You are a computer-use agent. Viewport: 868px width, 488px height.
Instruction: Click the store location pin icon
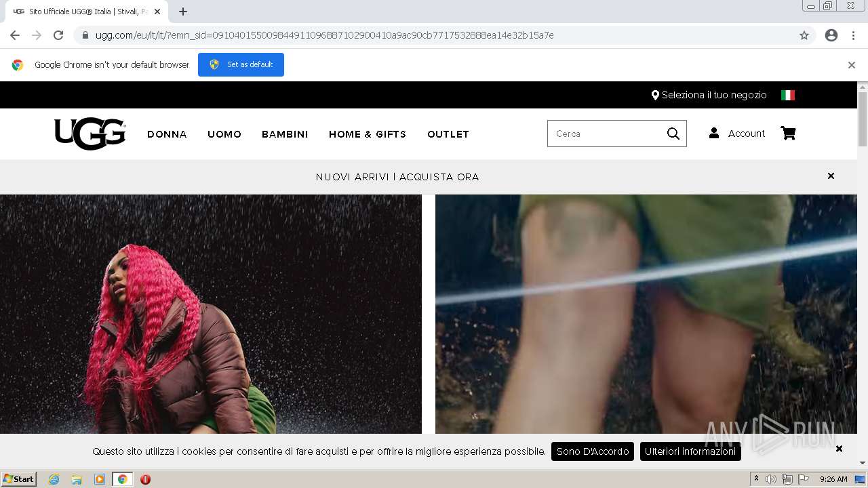pyautogui.click(x=655, y=96)
